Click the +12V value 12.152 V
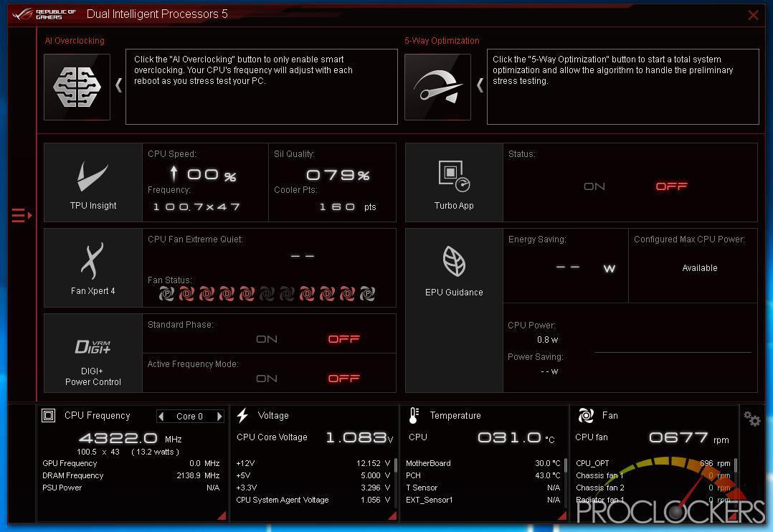Screen dimensions: 773x532 (x=373, y=463)
